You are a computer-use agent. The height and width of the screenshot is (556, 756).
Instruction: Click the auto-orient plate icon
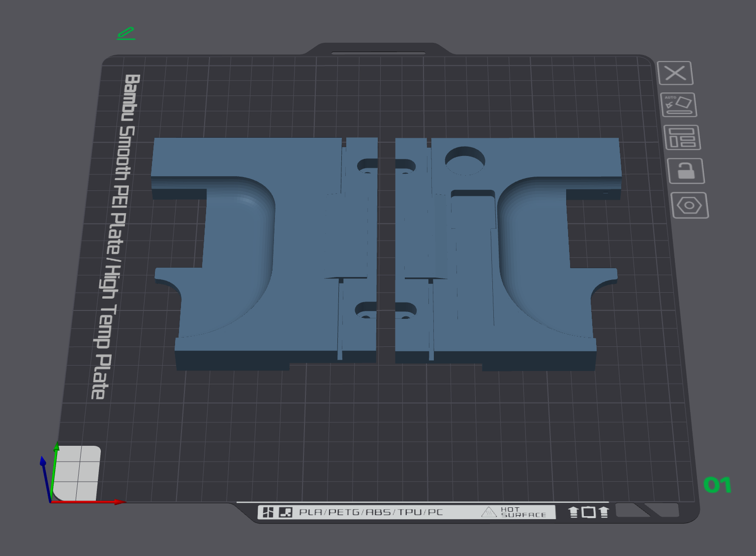679,105
